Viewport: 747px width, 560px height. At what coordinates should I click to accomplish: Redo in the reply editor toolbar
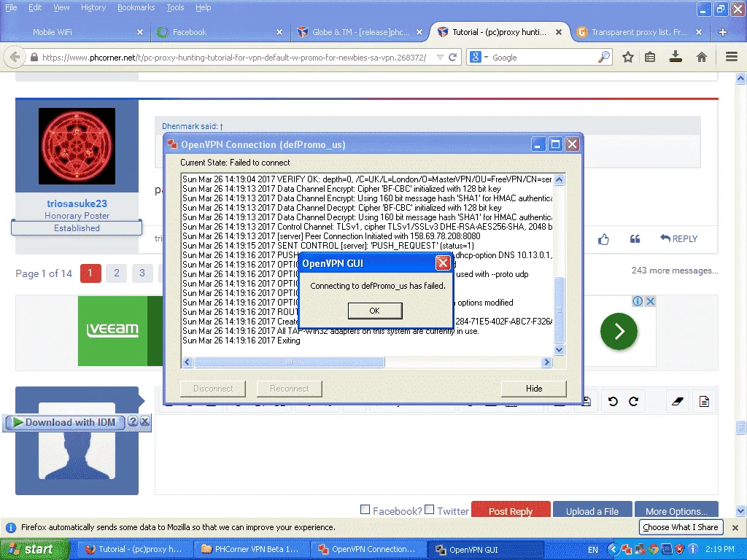tap(634, 402)
